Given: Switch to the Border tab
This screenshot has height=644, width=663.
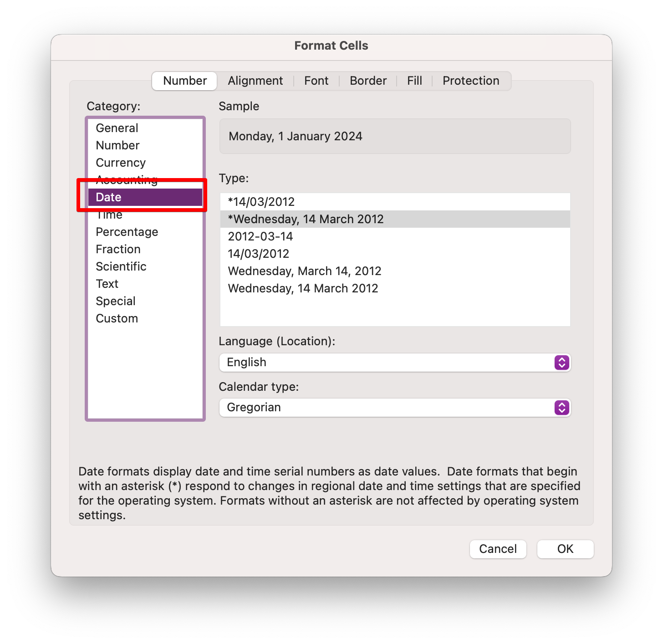Looking at the screenshot, I should (368, 81).
